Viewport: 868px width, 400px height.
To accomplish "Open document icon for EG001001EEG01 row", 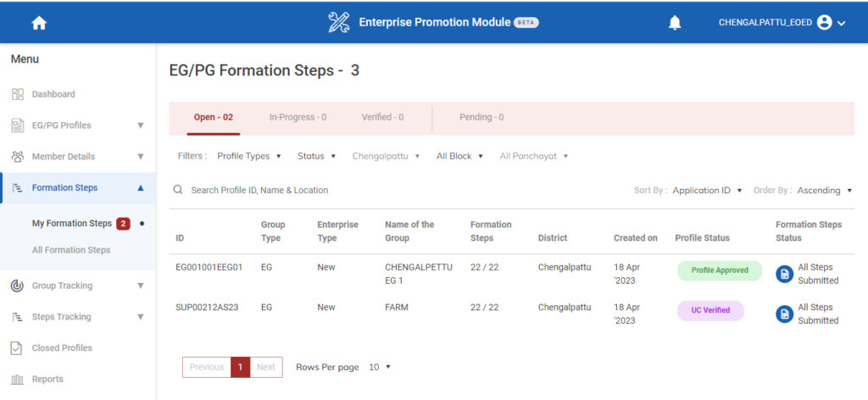I will [x=785, y=274].
